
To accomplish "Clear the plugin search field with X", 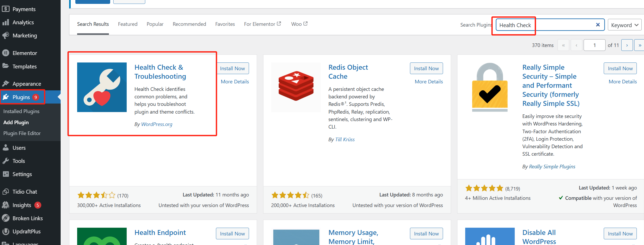I will click(x=598, y=25).
